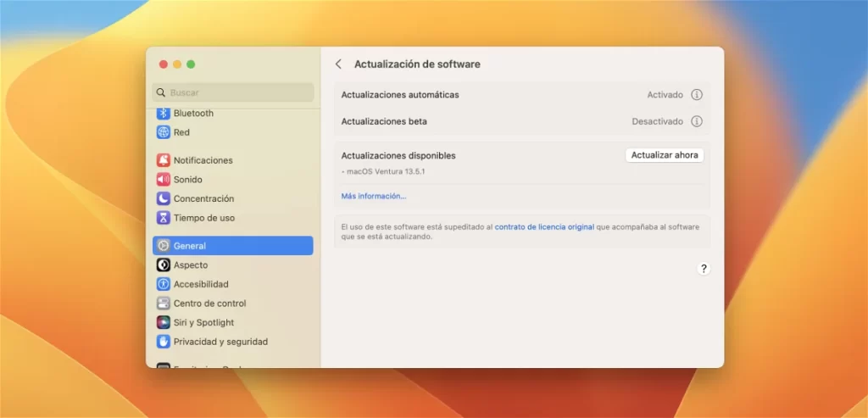Click the Desactivado status text

click(x=657, y=121)
